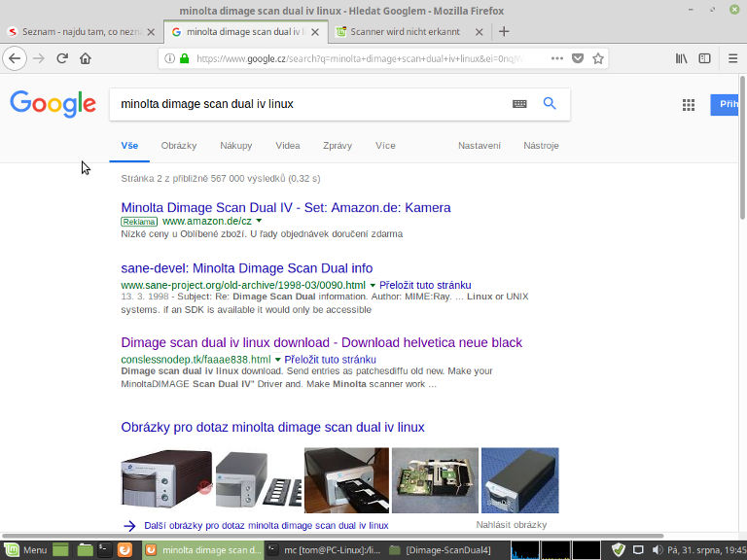
Task: Open the update manager shield icon
Action: pyautogui.click(x=618, y=550)
